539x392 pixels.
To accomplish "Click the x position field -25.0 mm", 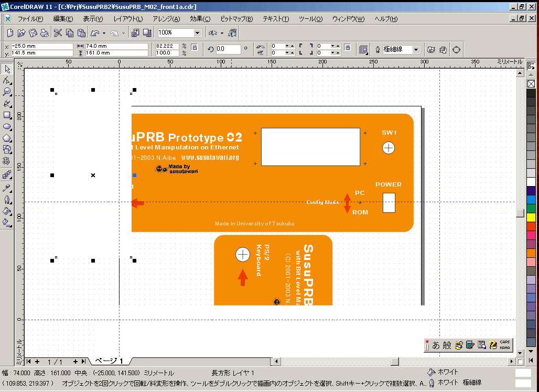I will pos(42,46).
